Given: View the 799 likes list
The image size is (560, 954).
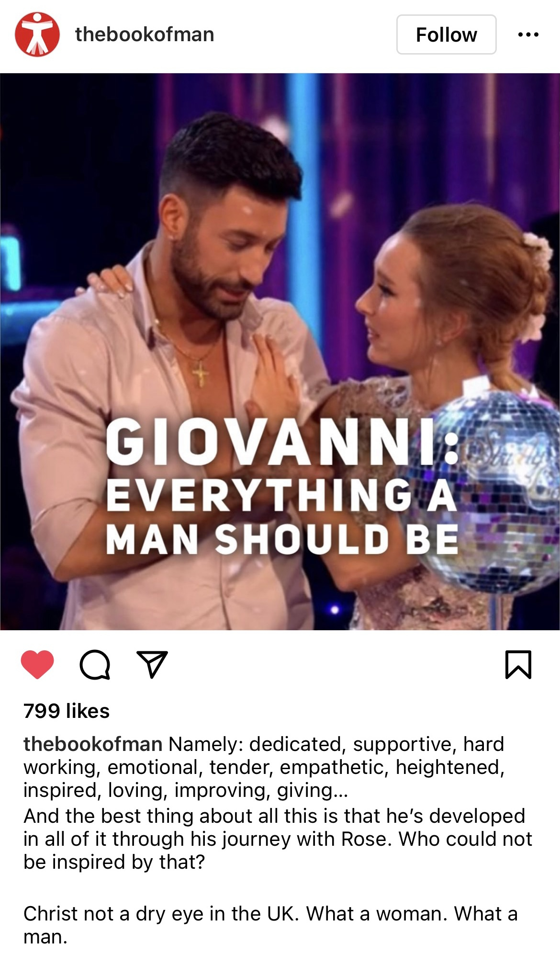Looking at the screenshot, I should (67, 711).
